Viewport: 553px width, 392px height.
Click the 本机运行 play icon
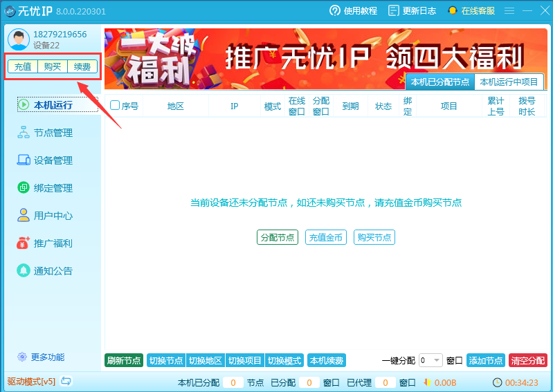coord(24,104)
